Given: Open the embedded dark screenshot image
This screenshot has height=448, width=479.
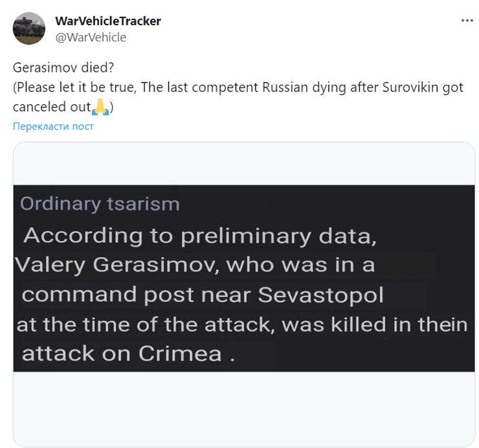Looking at the screenshot, I should point(244,278).
